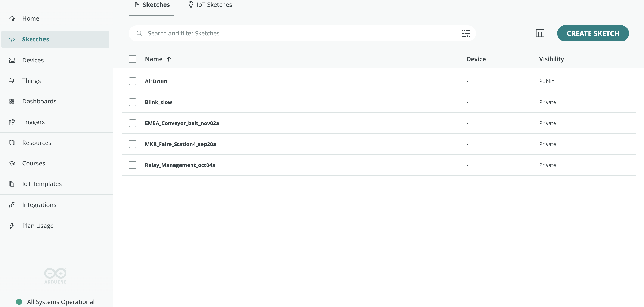Open the Integrations page

(x=39, y=205)
